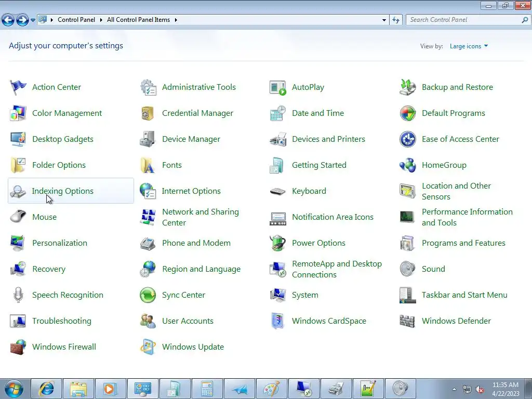Open the User Accounts icon

(x=148, y=321)
